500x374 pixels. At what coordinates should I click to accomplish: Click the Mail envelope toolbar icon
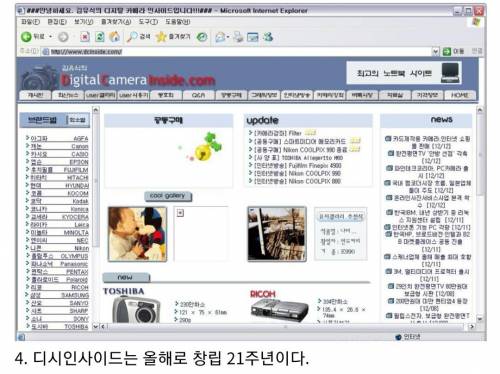point(221,37)
